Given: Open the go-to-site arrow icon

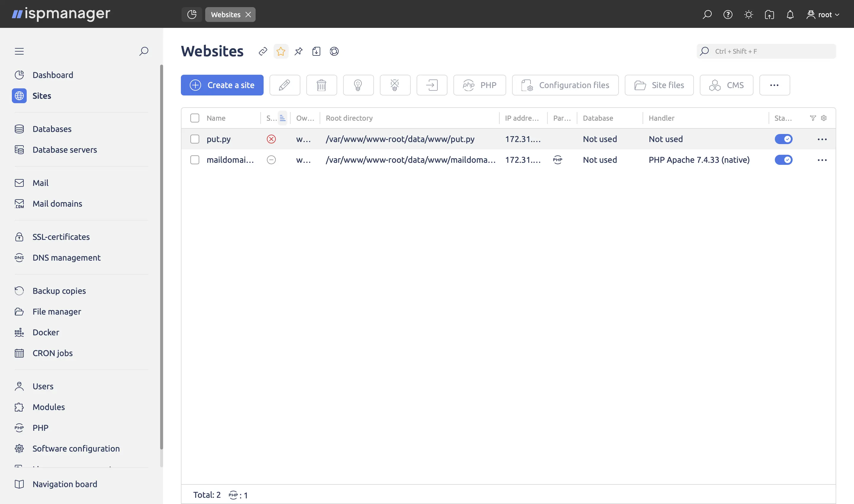Looking at the screenshot, I should pos(431,85).
